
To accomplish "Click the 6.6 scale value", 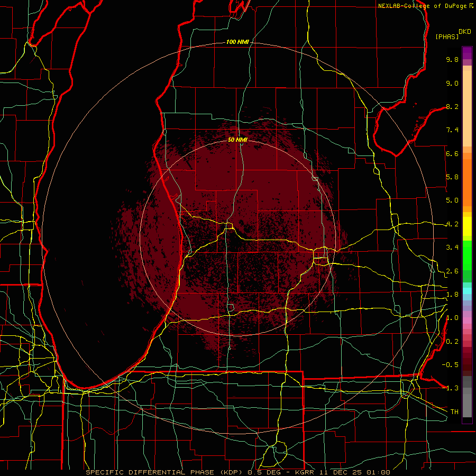I will [x=452, y=153].
